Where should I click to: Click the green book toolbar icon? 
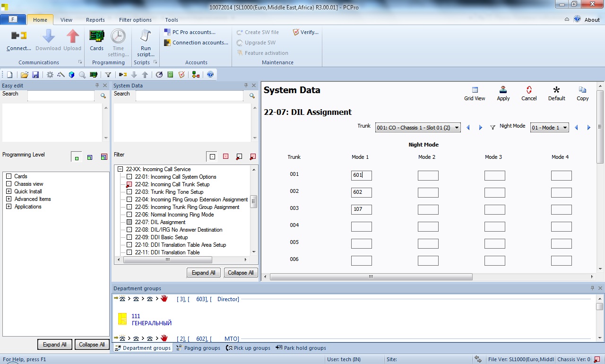(x=170, y=75)
